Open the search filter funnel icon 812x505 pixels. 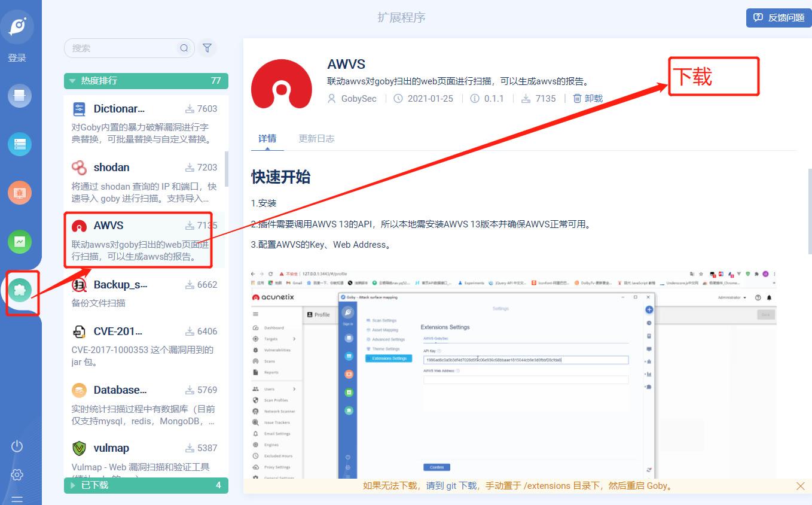[207, 48]
